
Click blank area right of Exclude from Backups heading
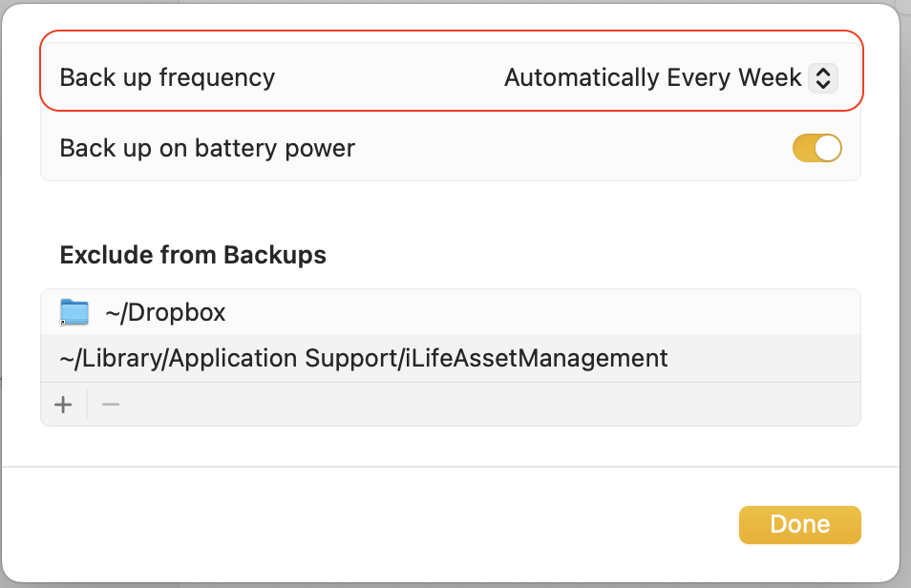click(573, 255)
